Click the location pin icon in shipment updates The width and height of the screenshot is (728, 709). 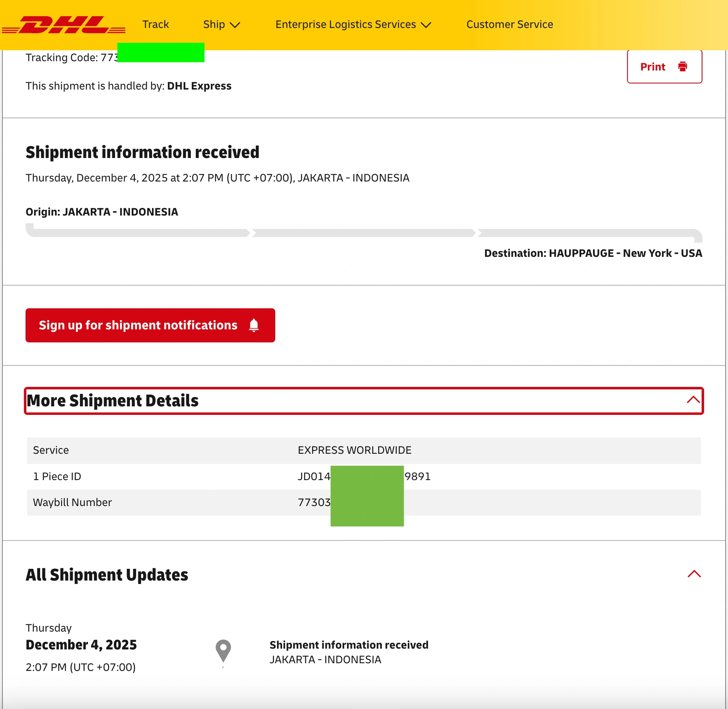[223, 651]
